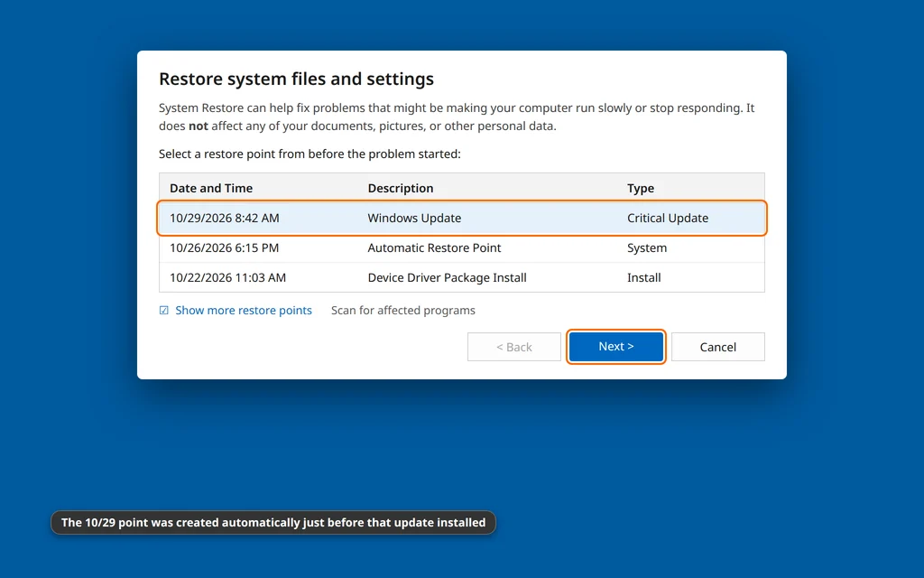Click Scan for affected programs
924x578 pixels.
403,311
